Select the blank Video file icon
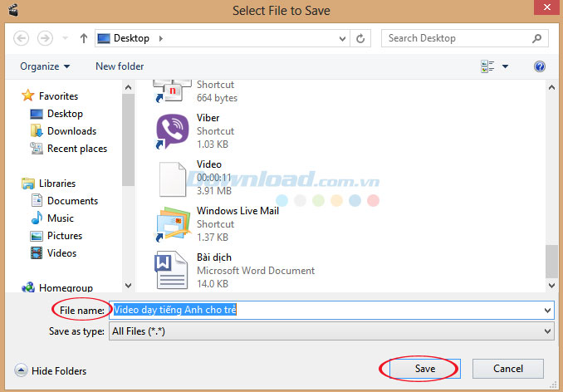Viewport: 563px width, 392px height. click(x=172, y=179)
